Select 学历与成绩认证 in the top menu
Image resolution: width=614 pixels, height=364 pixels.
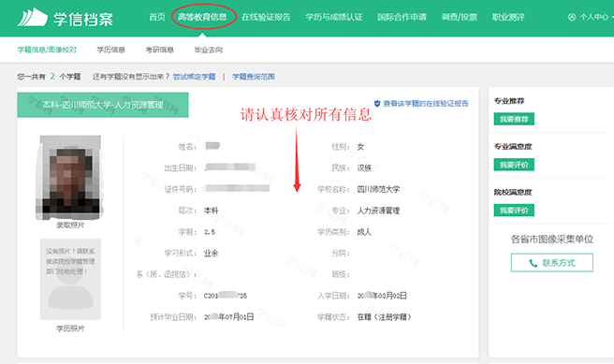click(x=334, y=17)
